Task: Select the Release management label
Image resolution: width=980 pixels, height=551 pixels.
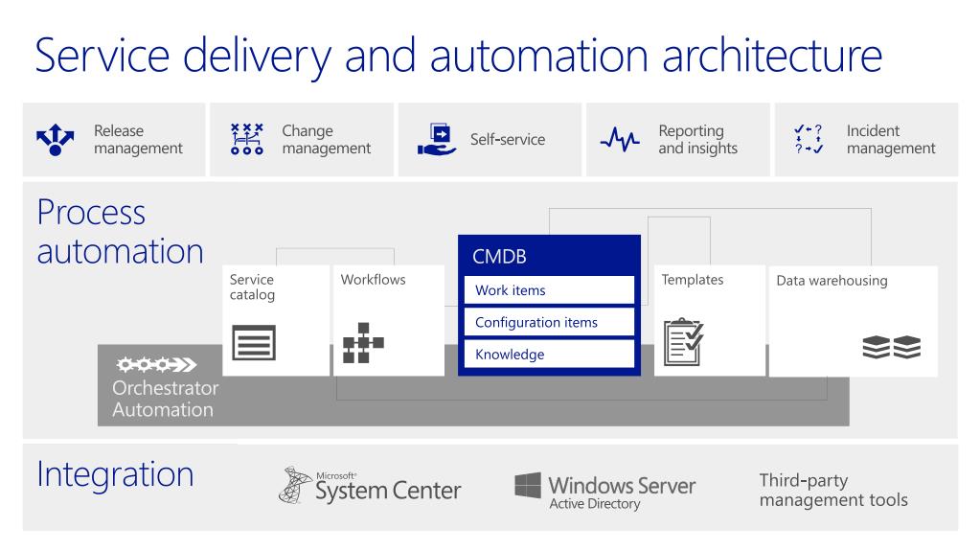Action: [138, 140]
